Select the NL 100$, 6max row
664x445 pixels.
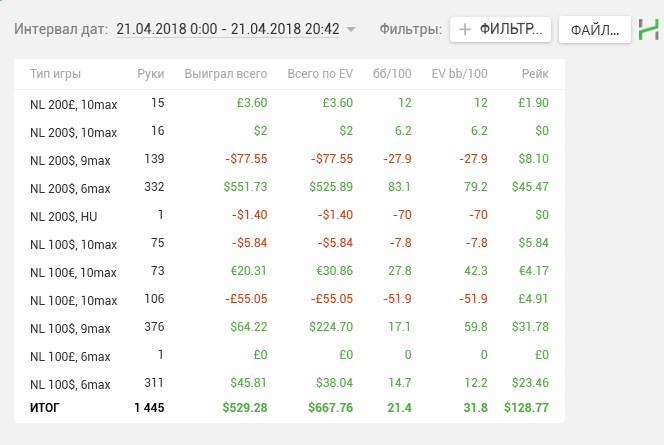(x=290, y=383)
